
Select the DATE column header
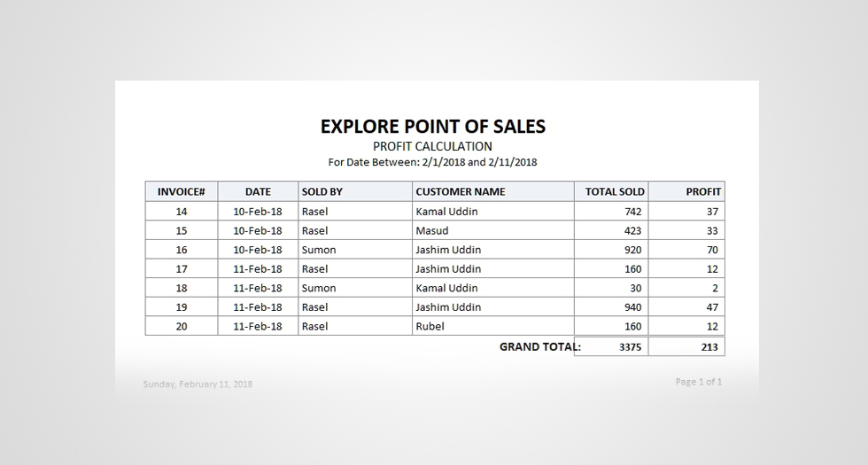point(258,191)
